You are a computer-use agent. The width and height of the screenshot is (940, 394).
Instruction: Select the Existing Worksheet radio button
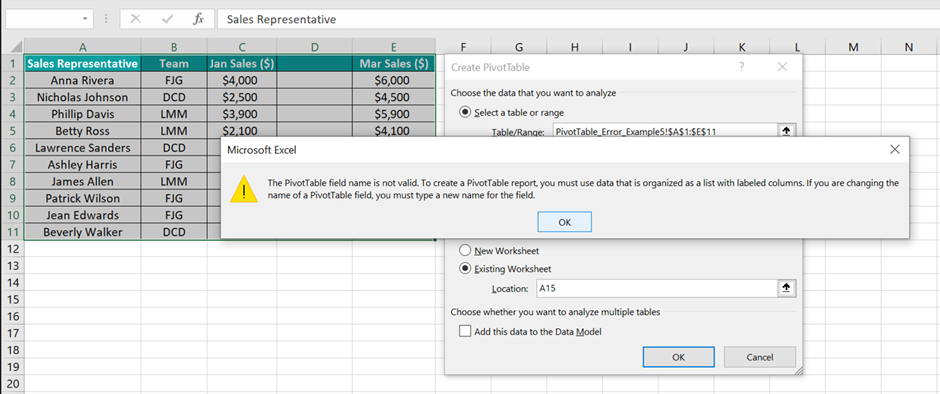tap(465, 269)
